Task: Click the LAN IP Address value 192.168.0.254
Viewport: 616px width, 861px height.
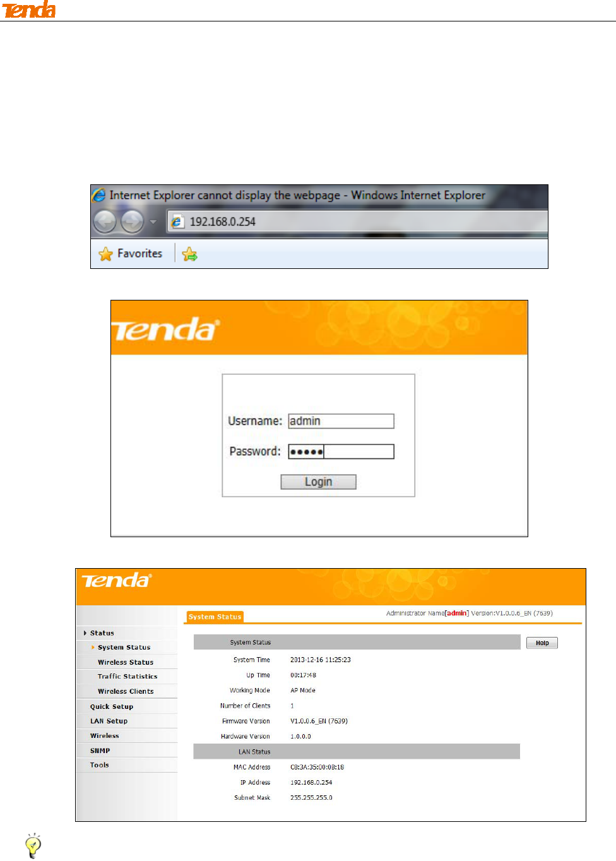Action: pos(311,782)
